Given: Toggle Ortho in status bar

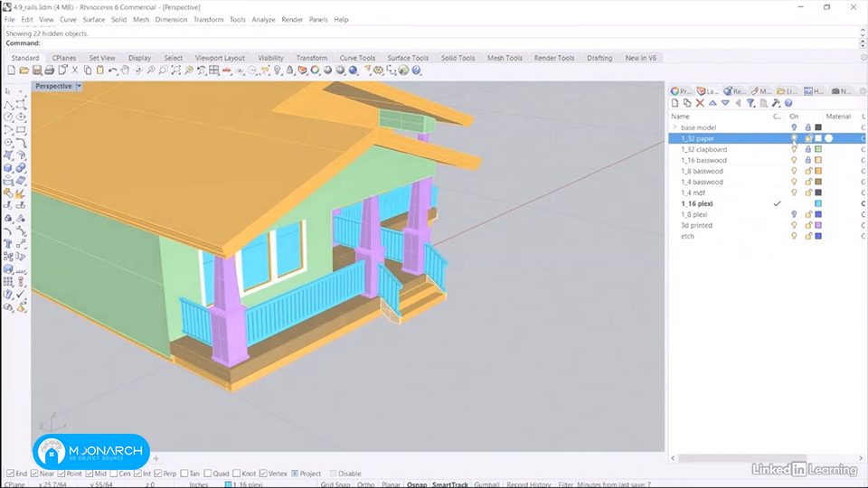Looking at the screenshot, I should pos(365,484).
